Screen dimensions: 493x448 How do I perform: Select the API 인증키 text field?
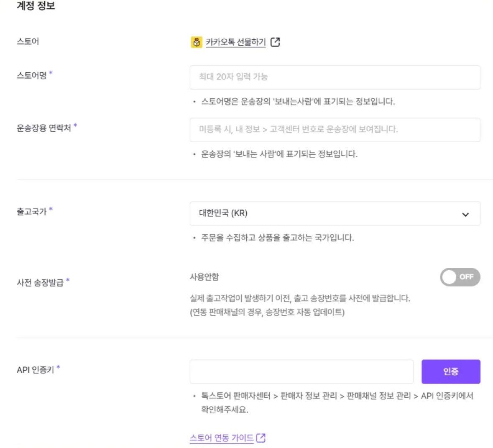coord(301,371)
